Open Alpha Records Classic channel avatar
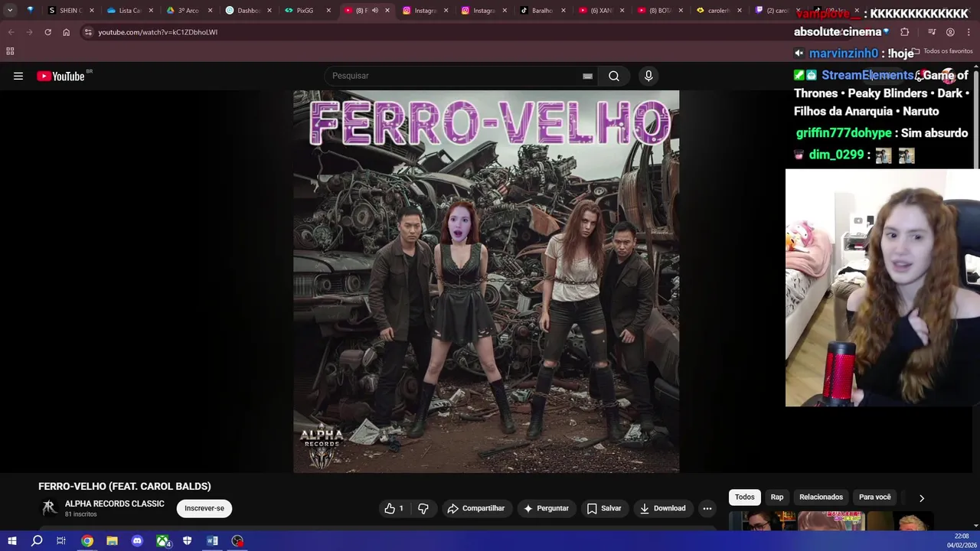 (x=49, y=508)
